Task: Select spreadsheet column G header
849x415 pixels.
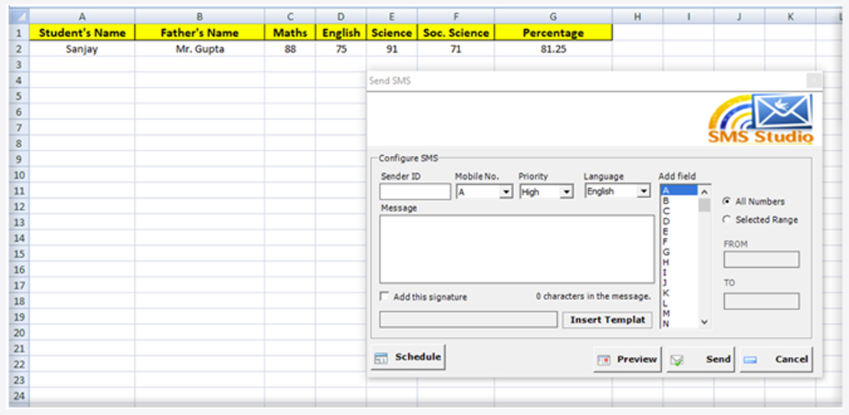Action: pyautogui.click(x=553, y=17)
